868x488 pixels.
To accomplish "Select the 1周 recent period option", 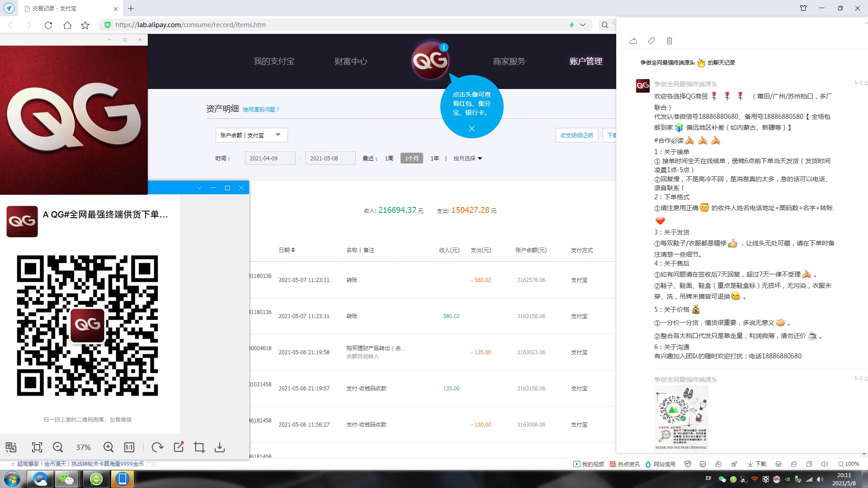I will tap(389, 159).
